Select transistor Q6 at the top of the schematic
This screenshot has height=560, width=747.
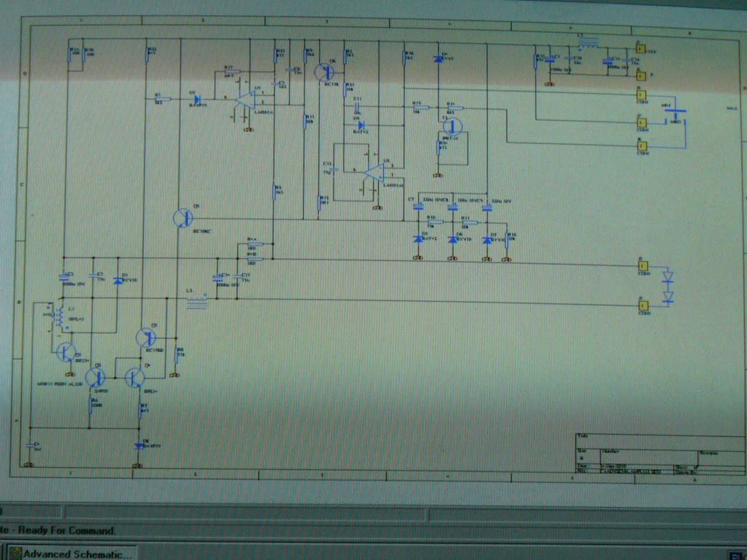point(323,72)
